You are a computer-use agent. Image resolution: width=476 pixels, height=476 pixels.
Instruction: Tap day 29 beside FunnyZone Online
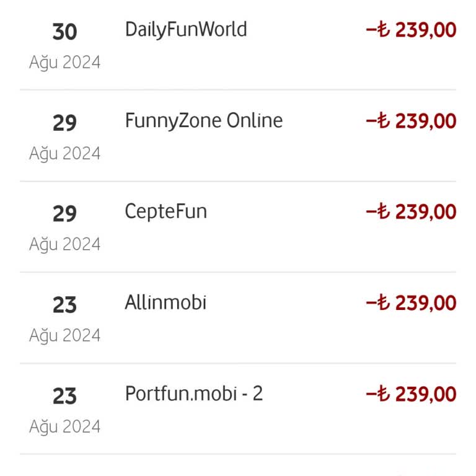point(64,123)
